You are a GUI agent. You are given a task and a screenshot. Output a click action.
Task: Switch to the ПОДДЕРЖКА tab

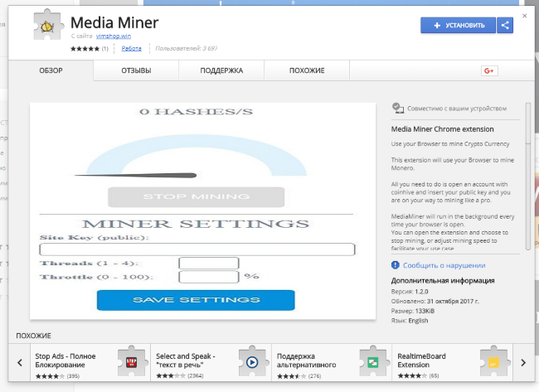pyautogui.click(x=221, y=71)
